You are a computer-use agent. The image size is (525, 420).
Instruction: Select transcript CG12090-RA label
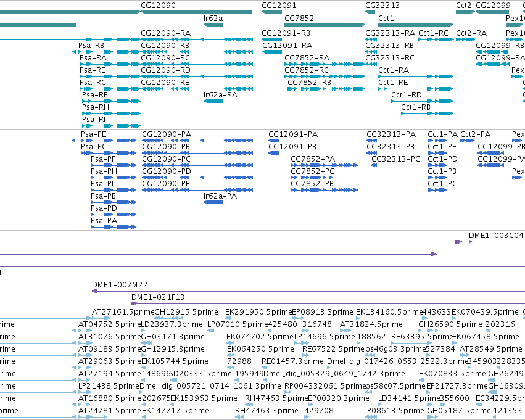166,33
